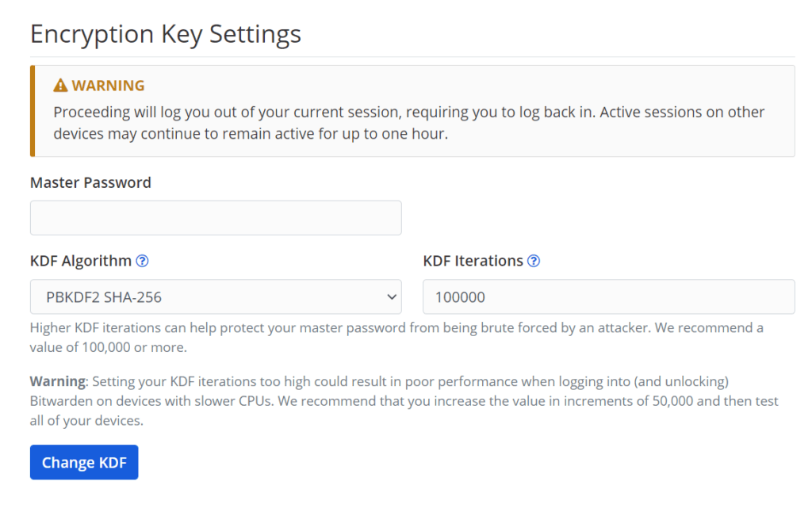Click the KDF Algorithm label text
812x516 pixels.
click(81, 261)
